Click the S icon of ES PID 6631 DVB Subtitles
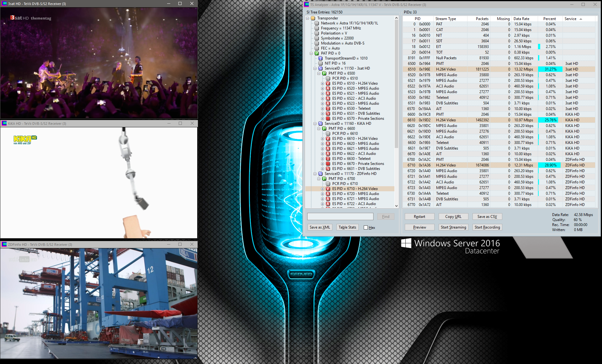The width and height of the screenshot is (602, 364). tap(328, 169)
